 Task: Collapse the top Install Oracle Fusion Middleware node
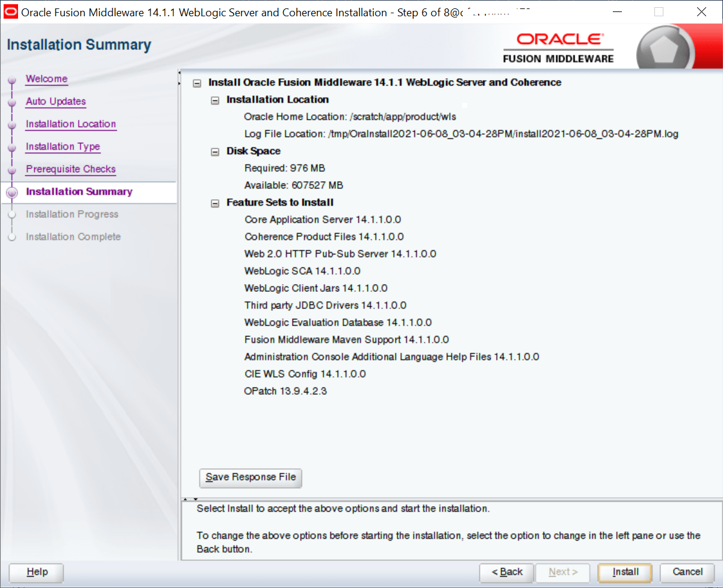click(197, 82)
